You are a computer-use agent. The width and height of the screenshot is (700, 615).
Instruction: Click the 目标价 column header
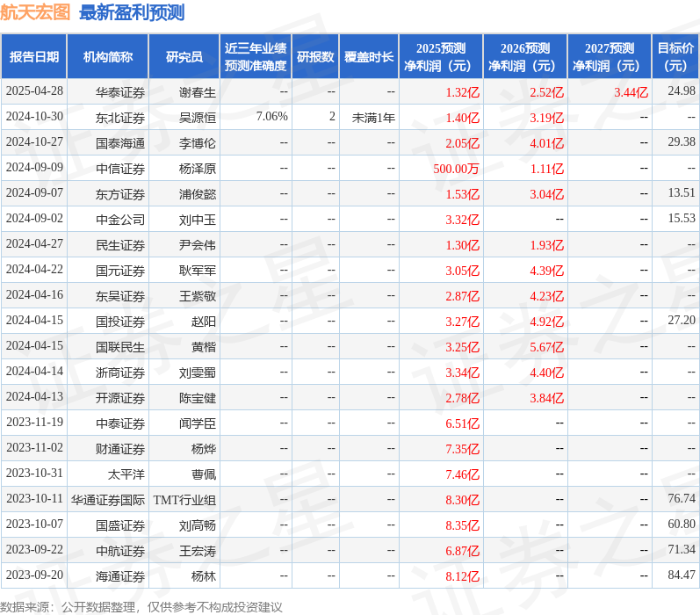click(x=676, y=57)
